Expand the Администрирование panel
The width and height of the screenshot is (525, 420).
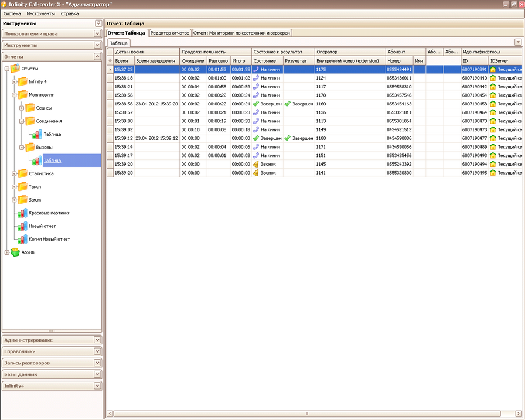click(x=97, y=340)
